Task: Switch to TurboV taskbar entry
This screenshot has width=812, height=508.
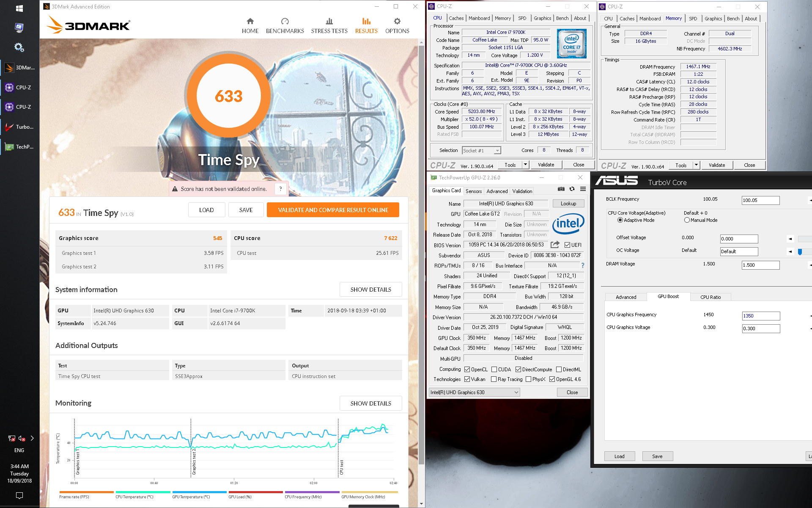Action: click(20, 127)
